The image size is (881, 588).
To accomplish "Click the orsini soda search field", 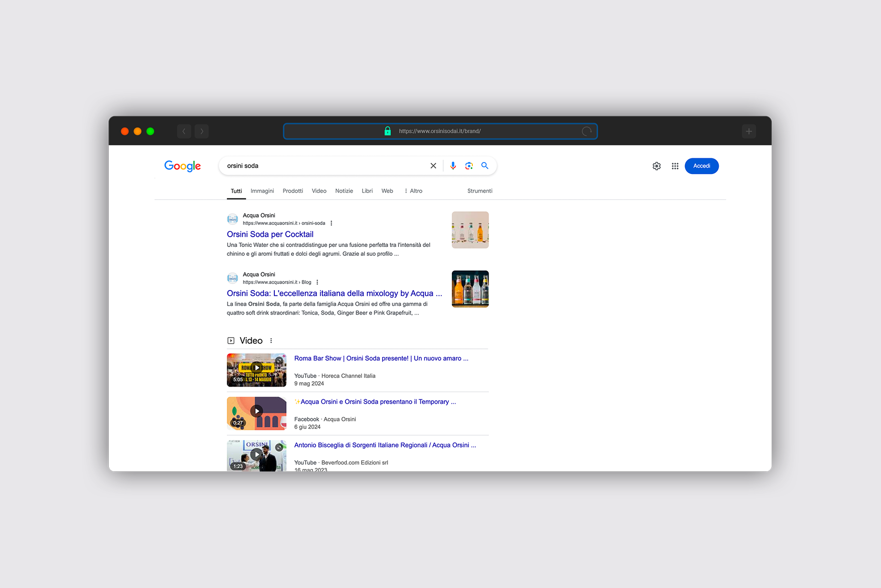I will click(x=323, y=166).
